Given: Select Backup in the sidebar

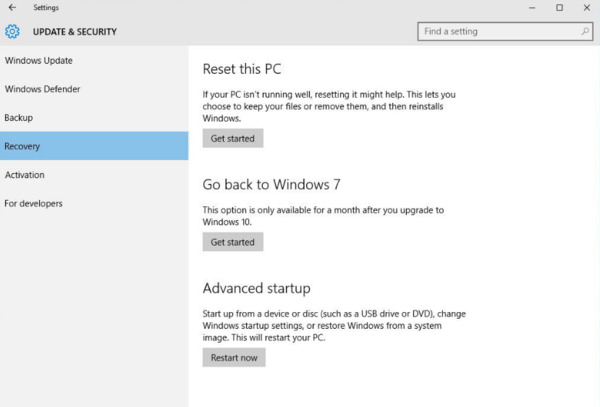Looking at the screenshot, I should 94,118.
